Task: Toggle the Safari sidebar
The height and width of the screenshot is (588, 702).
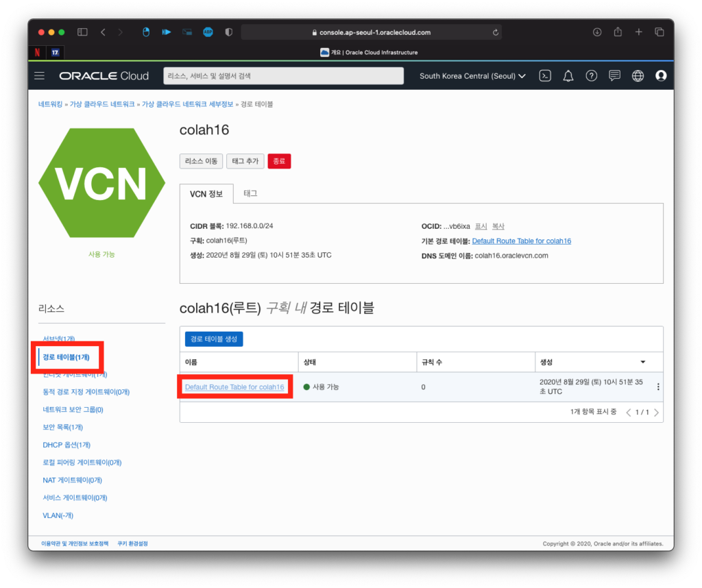Action: tap(82, 32)
